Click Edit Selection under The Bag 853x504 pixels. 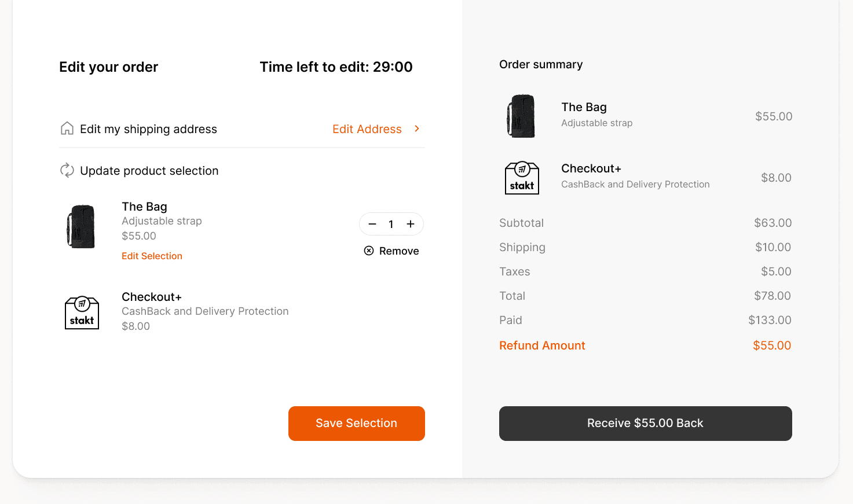pos(152,256)
